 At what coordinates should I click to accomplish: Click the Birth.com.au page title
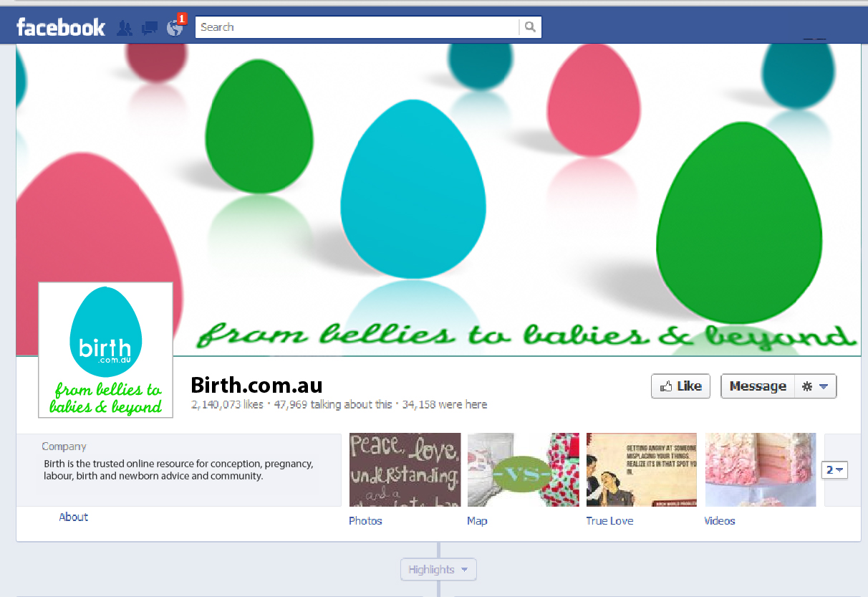point(256,386)
